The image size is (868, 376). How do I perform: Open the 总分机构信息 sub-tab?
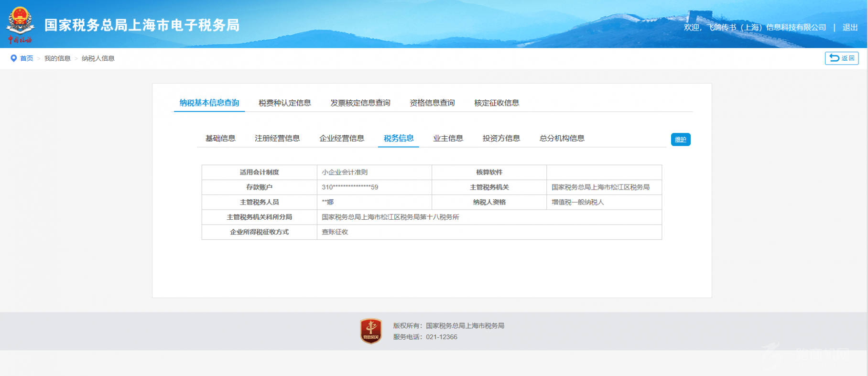pos(562,139)
